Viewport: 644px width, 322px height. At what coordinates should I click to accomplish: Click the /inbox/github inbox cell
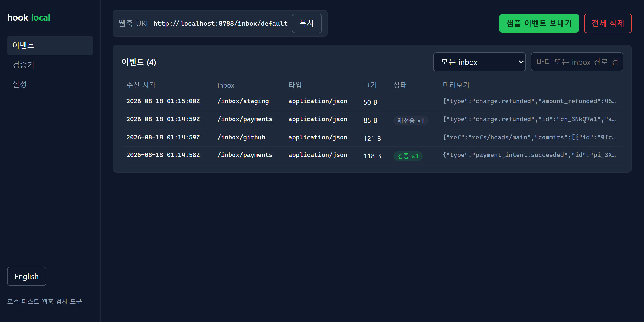[241, 137]
